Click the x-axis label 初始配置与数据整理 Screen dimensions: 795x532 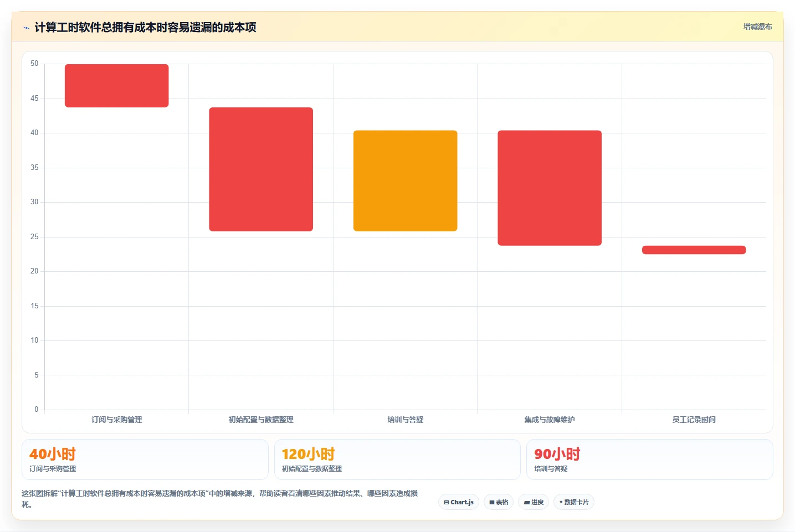tap(261, 420)
